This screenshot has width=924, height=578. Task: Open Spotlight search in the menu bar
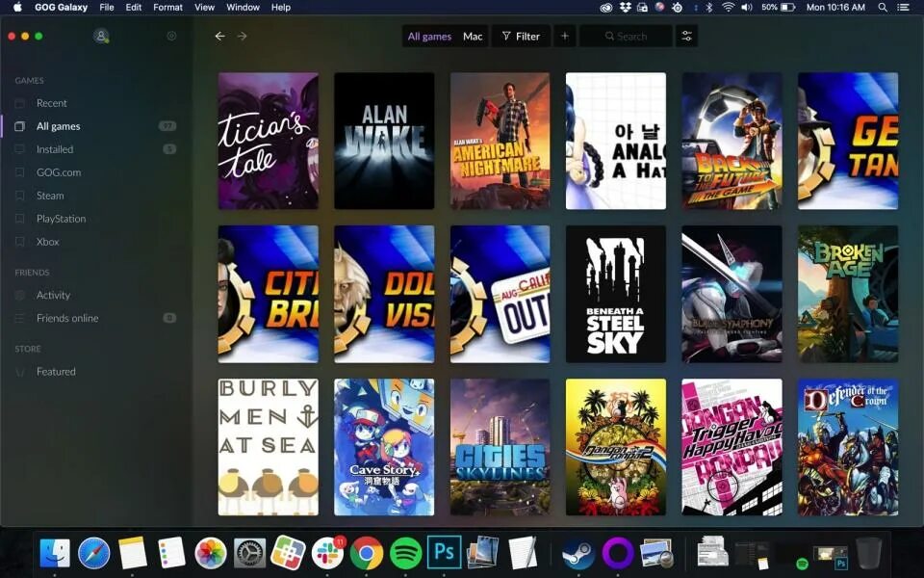[x=883, y=7]
